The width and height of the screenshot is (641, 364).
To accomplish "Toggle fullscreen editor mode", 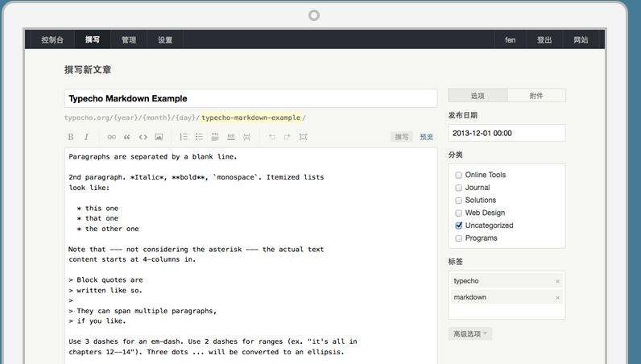I will [303, 137].
